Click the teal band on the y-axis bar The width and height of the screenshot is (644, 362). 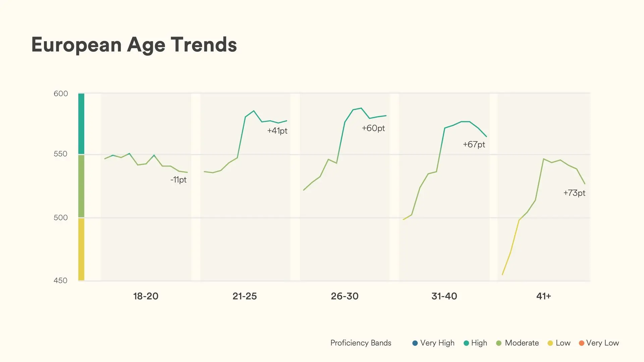(81, 124)
